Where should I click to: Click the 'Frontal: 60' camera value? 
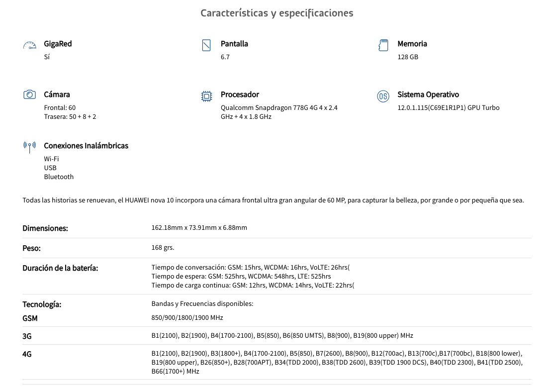(x=60, y=108)
